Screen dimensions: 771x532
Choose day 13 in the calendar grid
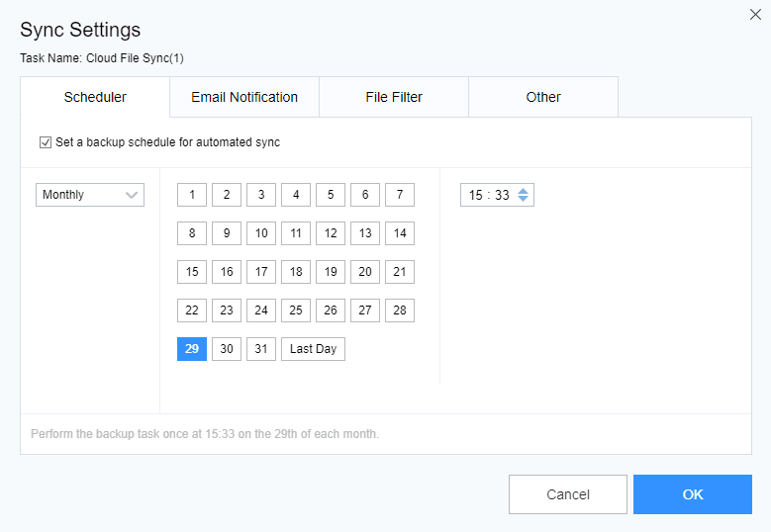click(365, 233)
